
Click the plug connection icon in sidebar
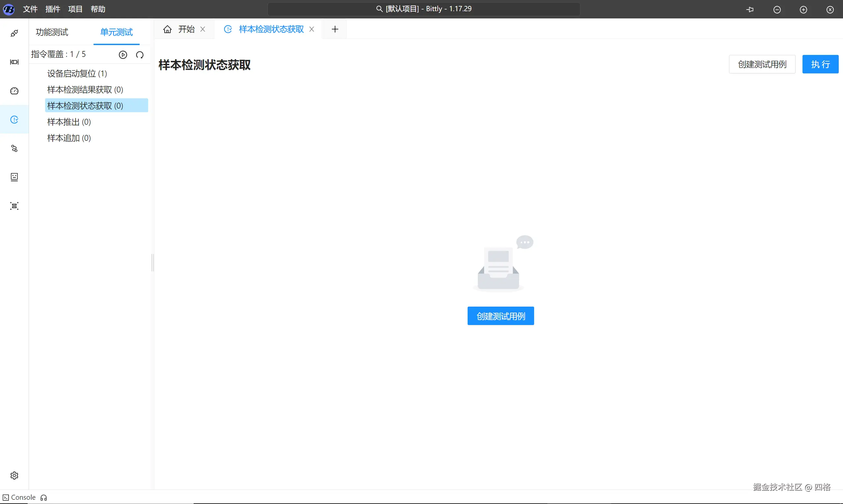pos(14,33)
